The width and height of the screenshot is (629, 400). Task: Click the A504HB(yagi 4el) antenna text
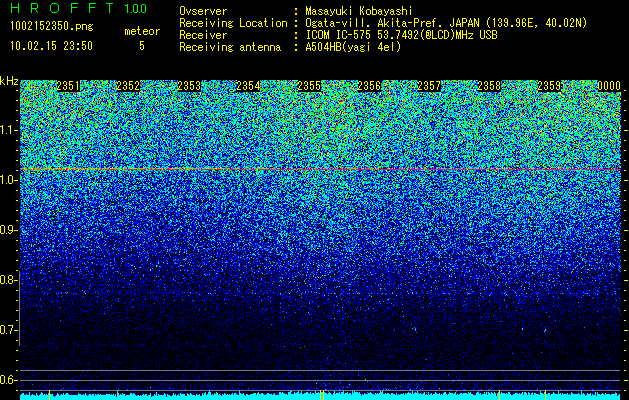(353, 47)
